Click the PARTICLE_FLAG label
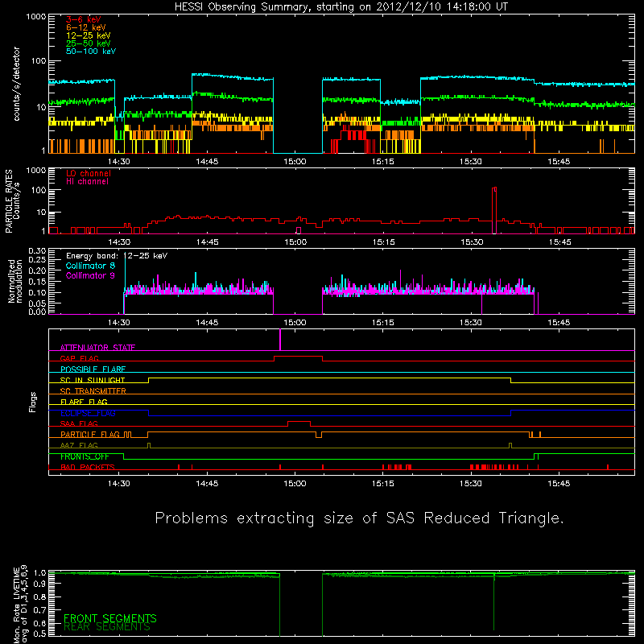 (x=90, y=434)
